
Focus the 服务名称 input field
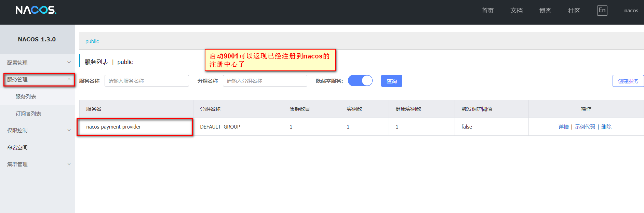pos(147,81)
